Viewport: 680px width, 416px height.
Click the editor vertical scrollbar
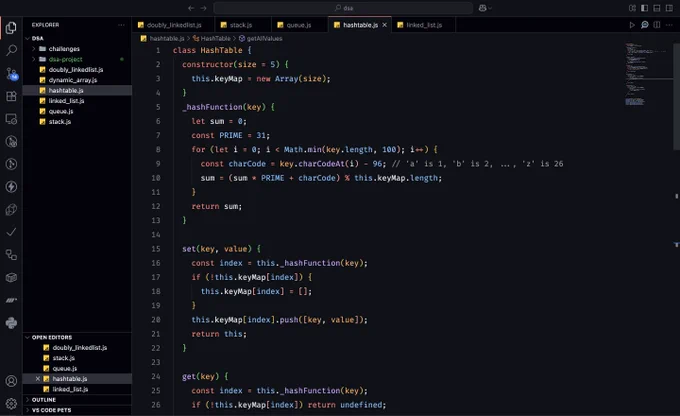point(677,96)
